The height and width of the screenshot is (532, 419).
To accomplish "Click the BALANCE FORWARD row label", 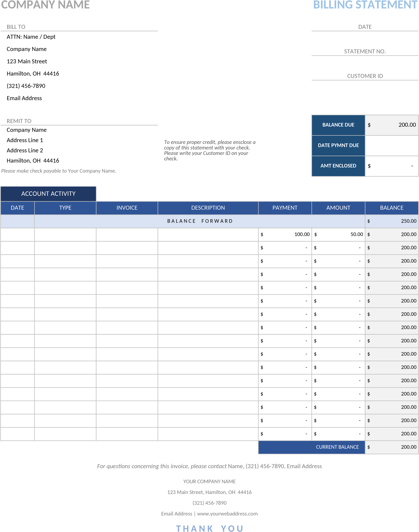I will 200,221.
